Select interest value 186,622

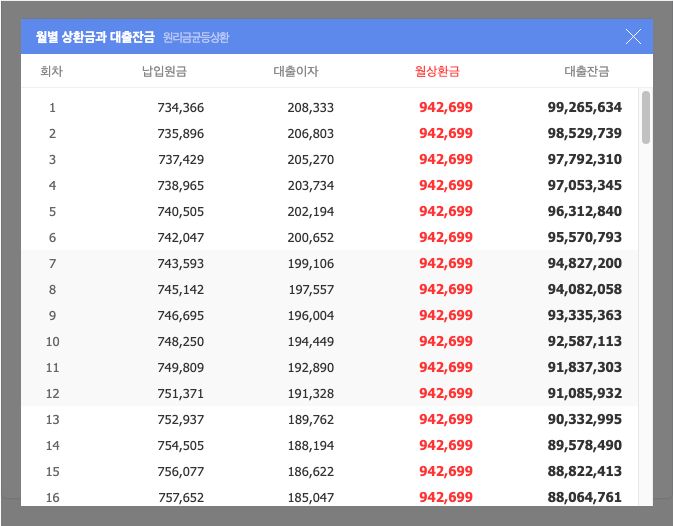pos(311,472)
